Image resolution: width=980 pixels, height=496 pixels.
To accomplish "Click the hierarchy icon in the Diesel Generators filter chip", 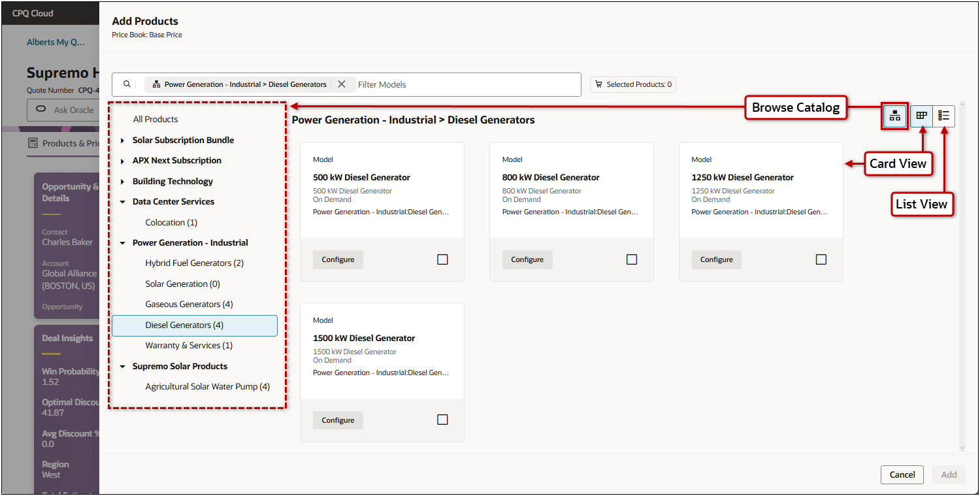I will [x=157, y=84].
